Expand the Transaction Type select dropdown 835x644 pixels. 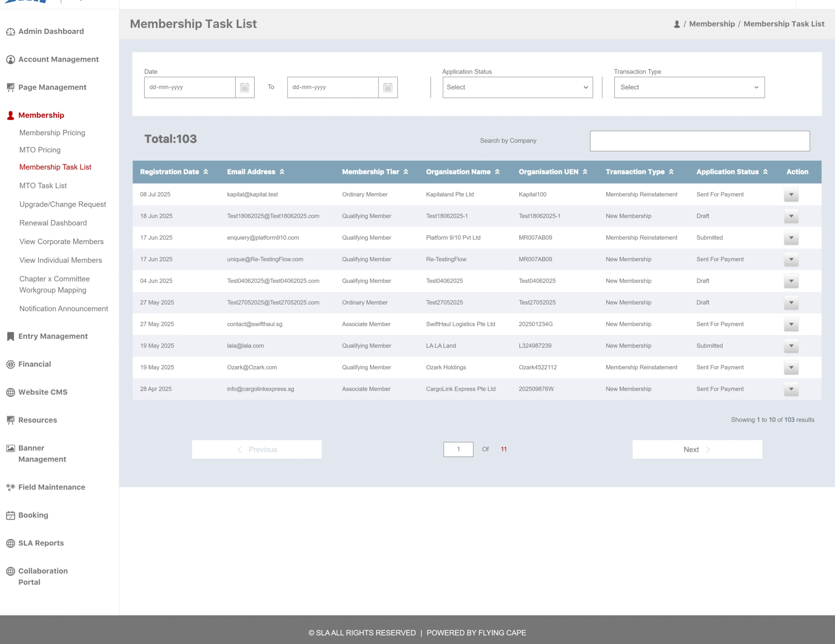689,87
